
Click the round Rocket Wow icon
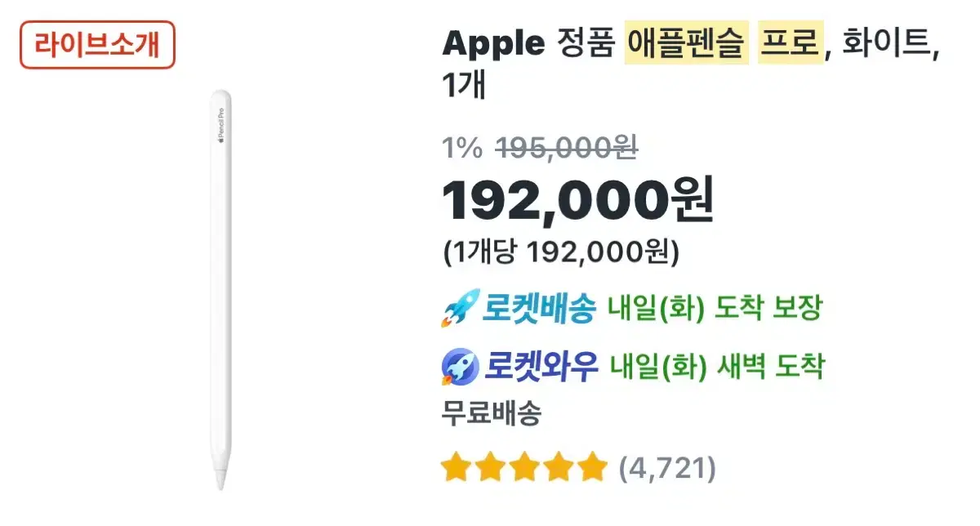coord(458,368)
